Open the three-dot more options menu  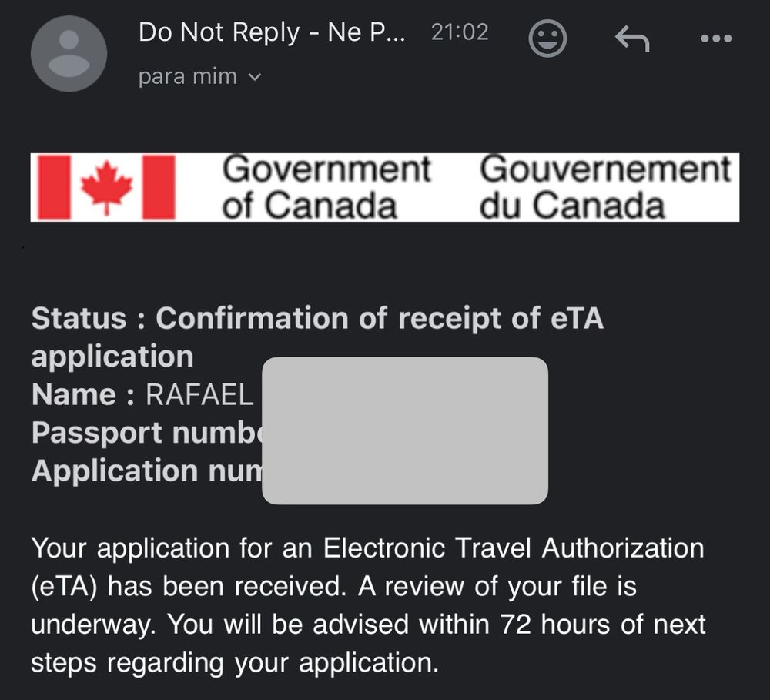[x=716, y=39]
